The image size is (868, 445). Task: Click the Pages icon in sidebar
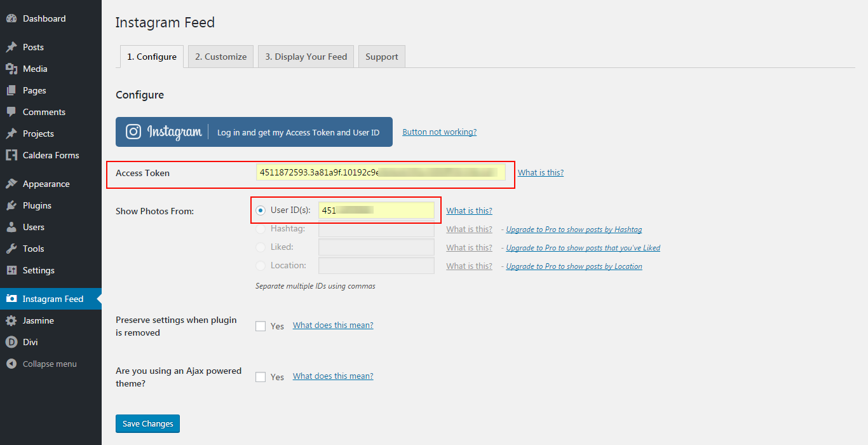[11, 90]
